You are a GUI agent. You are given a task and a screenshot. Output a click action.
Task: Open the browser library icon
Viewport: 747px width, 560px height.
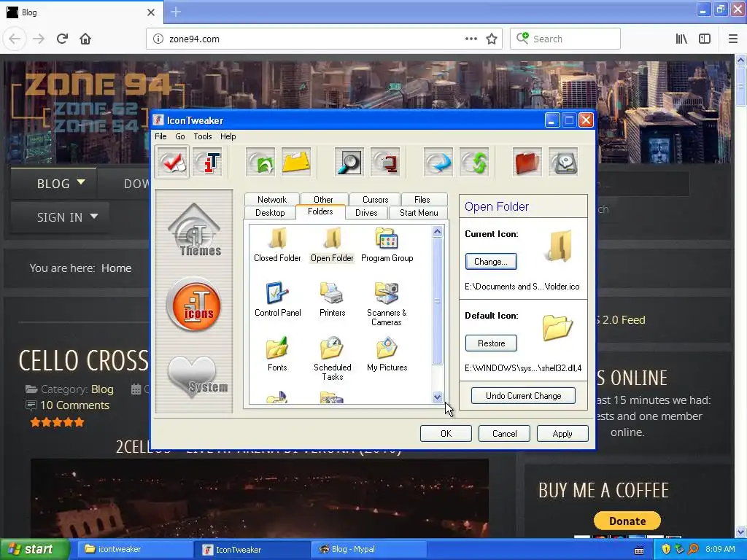681,39
